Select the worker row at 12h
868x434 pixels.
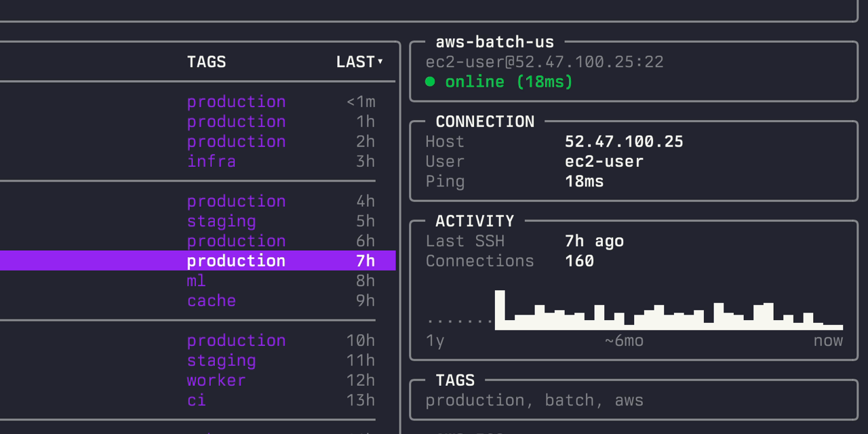coord(216,380)
